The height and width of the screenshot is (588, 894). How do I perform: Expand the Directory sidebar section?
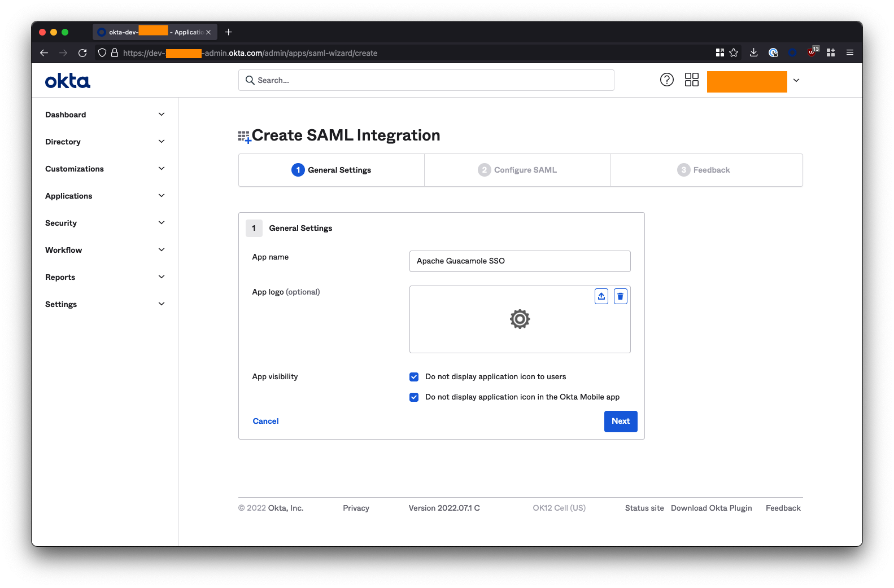[104, 142]
